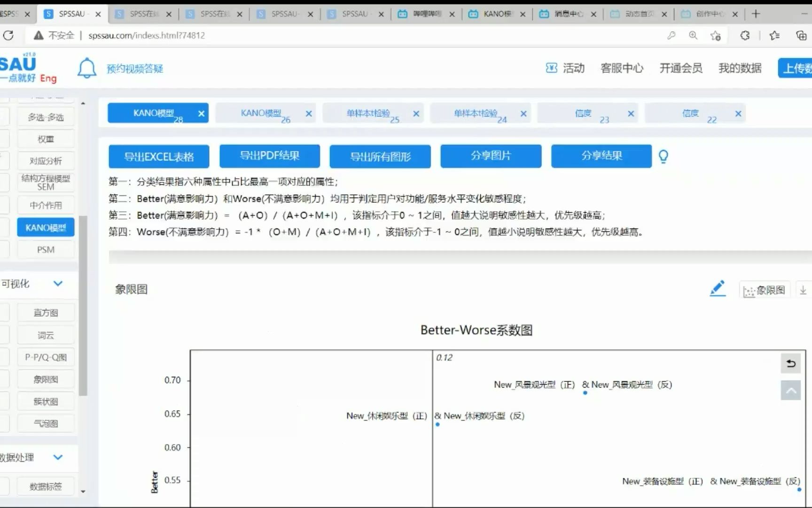Click the 上传数据 button
Viewport: 812px width, 508px height.
tap(795, 68)
